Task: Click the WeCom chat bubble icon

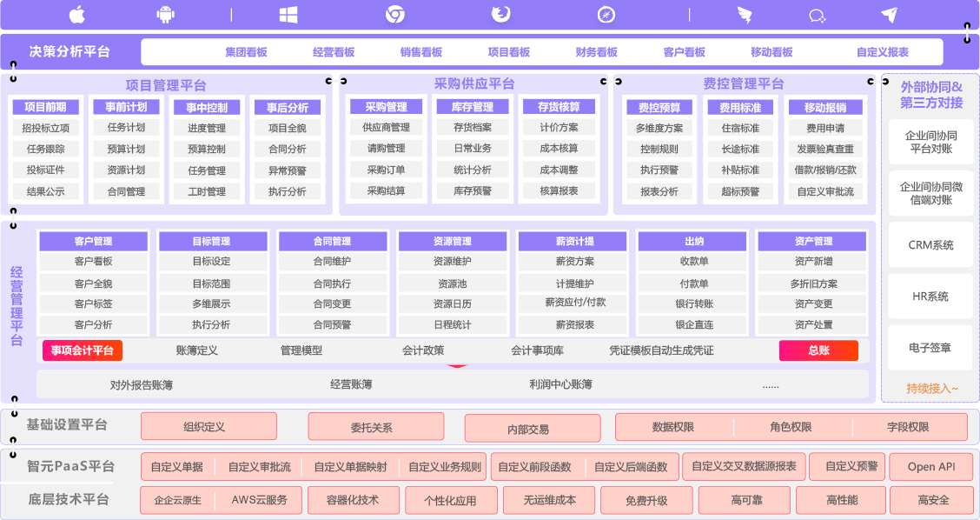Action: (817, 15)
